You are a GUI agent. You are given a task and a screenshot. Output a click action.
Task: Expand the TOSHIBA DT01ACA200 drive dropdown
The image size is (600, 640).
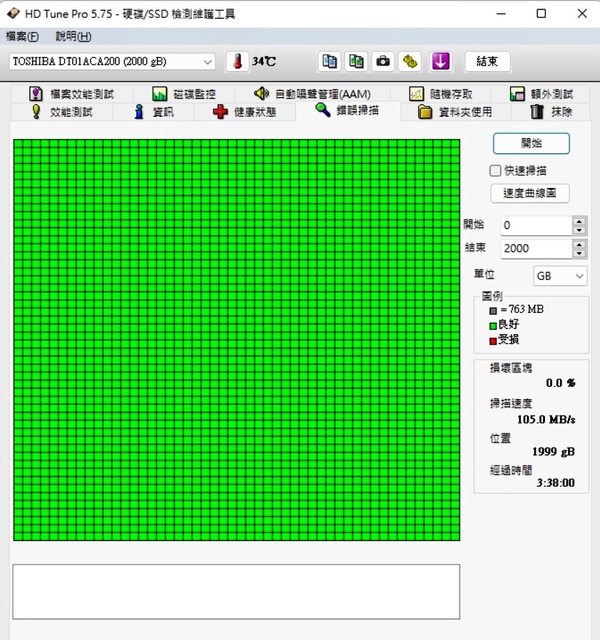tap(207, 62)
